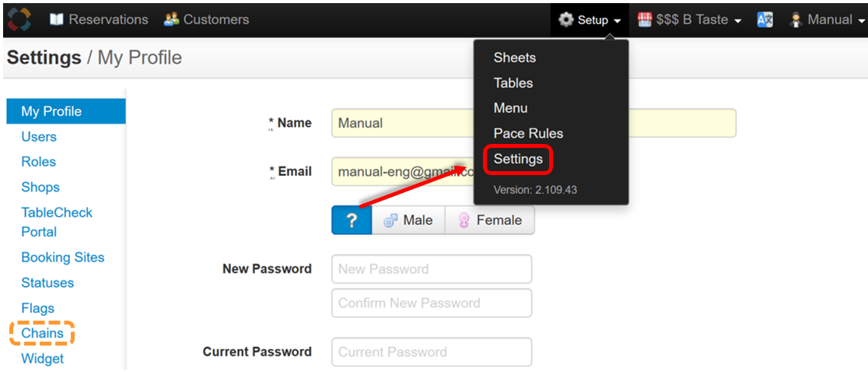Click the shop storefront icon

[x=644, y=20]
